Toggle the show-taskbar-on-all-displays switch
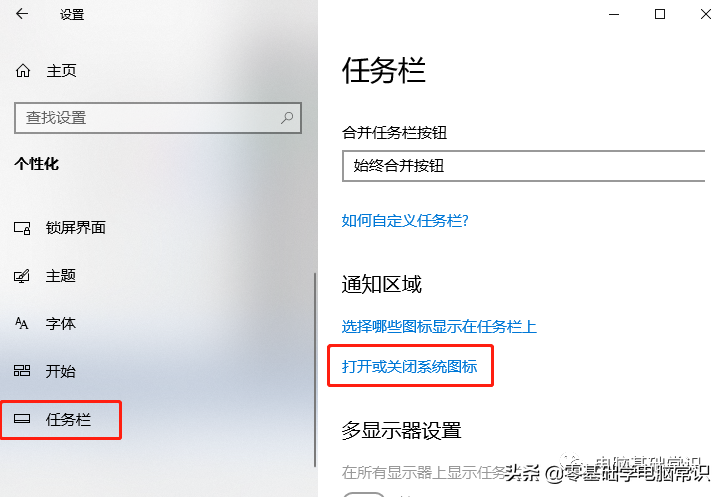The height and width of the screenshot is (497, 725). pos(364,494)
